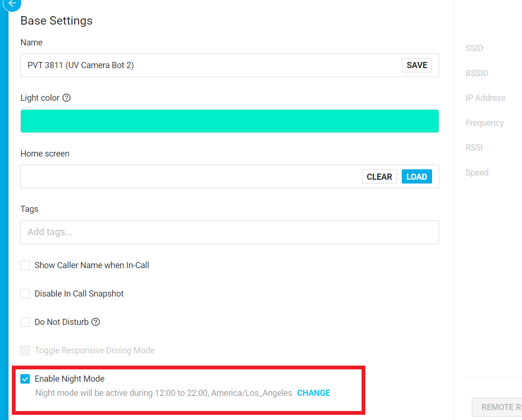Click the back arrow icon
This screenshot has width=522, height=420.
12,4
